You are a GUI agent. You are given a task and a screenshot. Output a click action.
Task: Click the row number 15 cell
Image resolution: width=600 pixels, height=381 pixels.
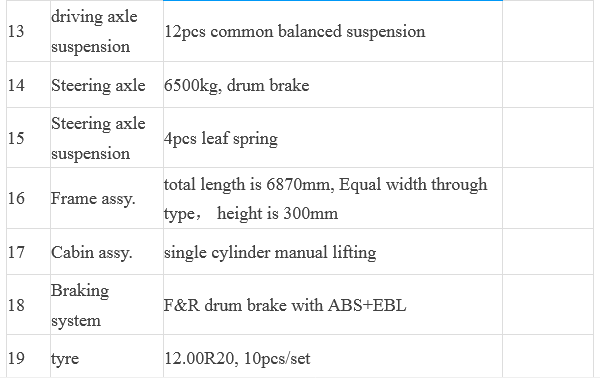pyautogui.click(x=28, y=138)
